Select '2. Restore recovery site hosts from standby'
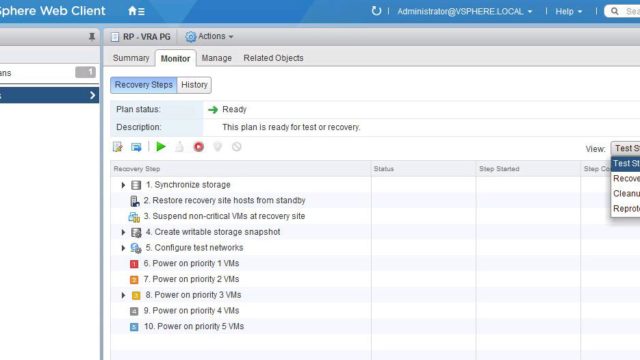 (224, 200)
